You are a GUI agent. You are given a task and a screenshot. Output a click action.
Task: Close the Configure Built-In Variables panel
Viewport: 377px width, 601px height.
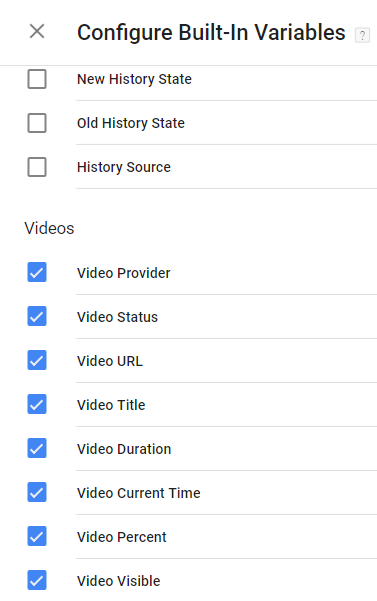37,31
